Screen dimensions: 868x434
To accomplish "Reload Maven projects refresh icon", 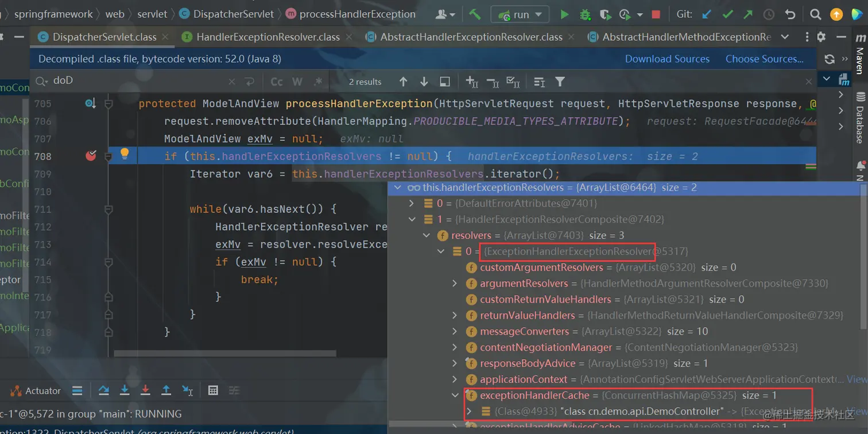I will pyautogui.click(x=829, y=59).
